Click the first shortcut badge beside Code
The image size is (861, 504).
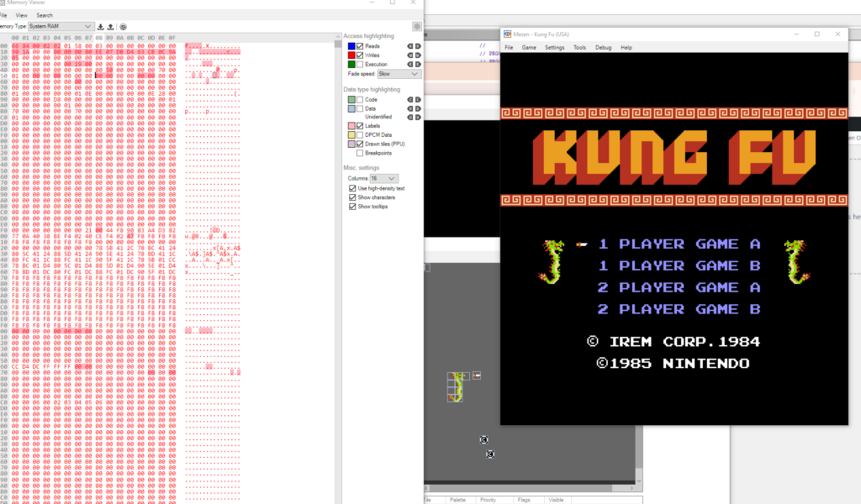click(409, 100)
